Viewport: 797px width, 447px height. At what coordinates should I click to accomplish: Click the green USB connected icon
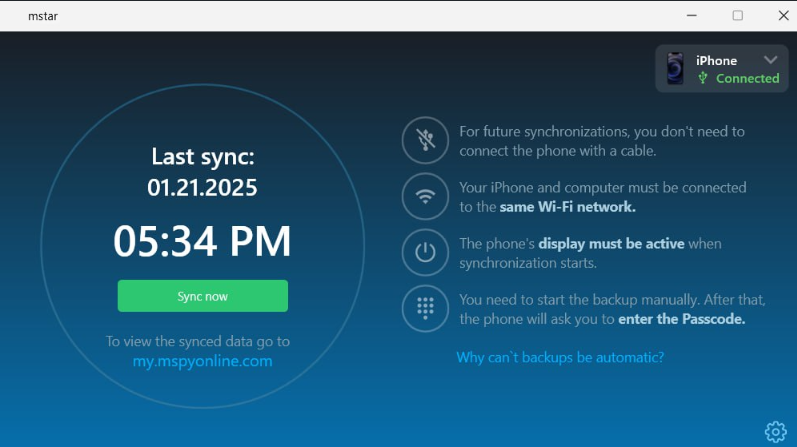point(703,78)
